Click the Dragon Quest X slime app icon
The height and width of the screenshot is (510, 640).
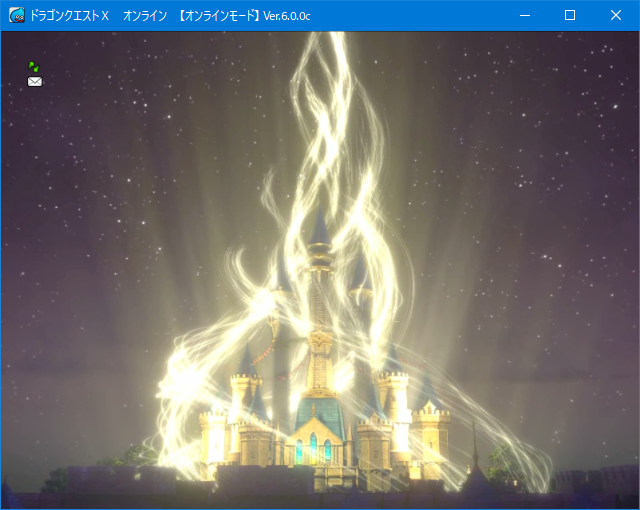17,16
